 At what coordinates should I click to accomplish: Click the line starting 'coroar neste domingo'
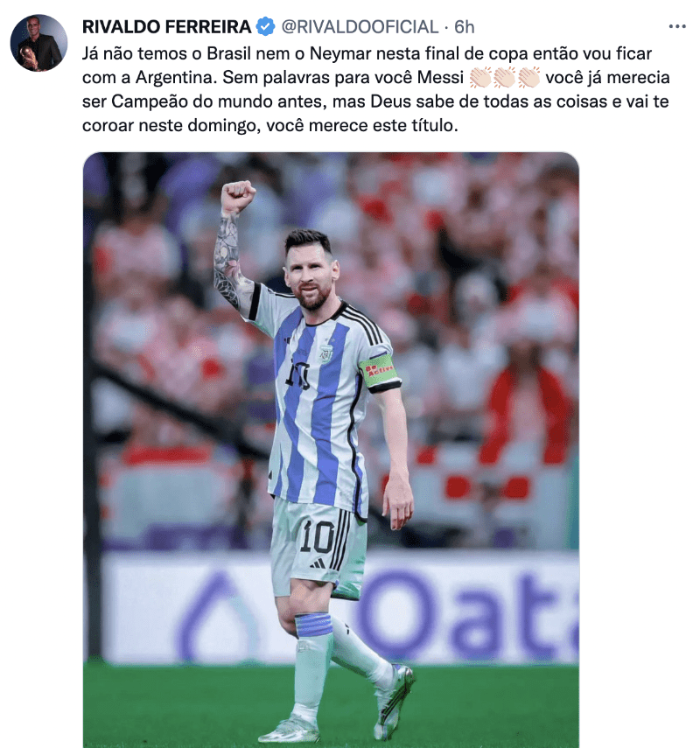(270, 125)
